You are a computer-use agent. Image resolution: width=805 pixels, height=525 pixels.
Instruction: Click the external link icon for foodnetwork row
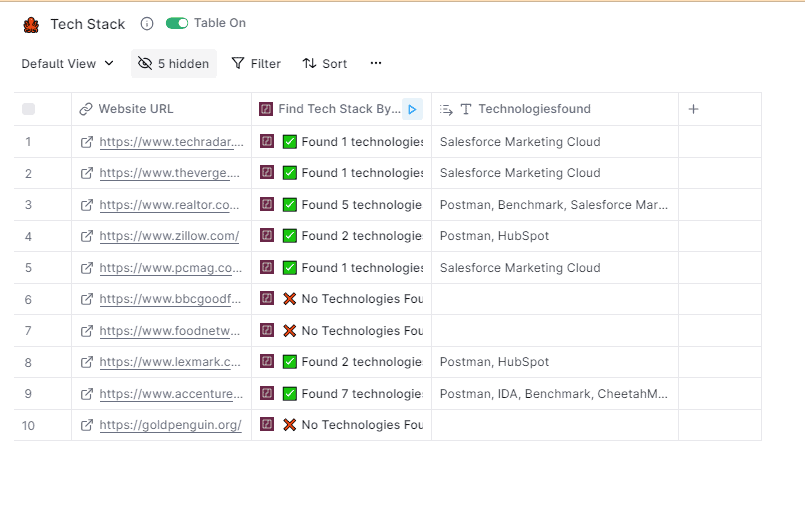point(87,331)
